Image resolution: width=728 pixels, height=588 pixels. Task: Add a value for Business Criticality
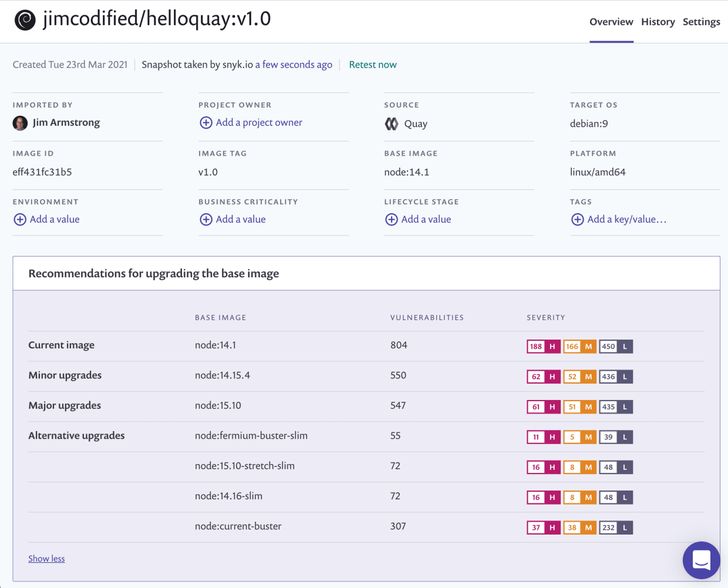coord(241,220)
